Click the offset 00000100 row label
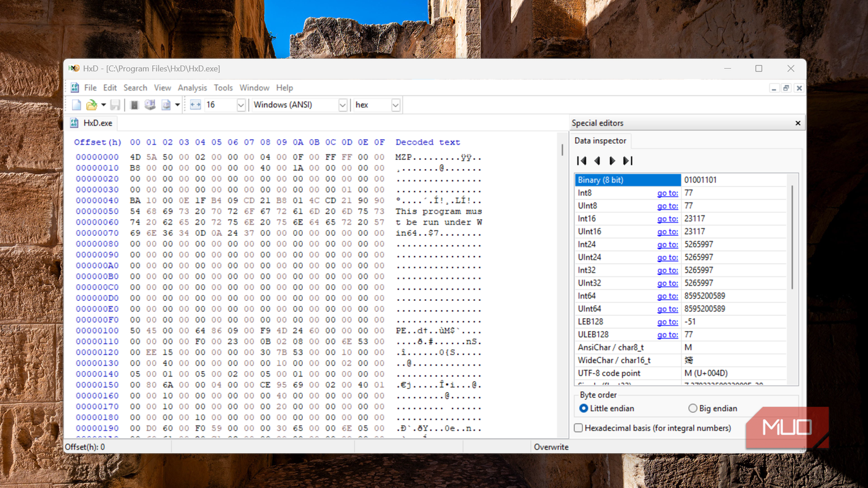This screenshot has width=868, height=488. click(97, 330)
